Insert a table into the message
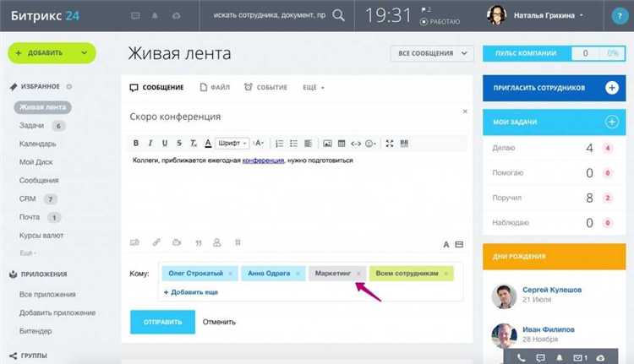This screenshot has width=634, height=364. pos(342,144)
